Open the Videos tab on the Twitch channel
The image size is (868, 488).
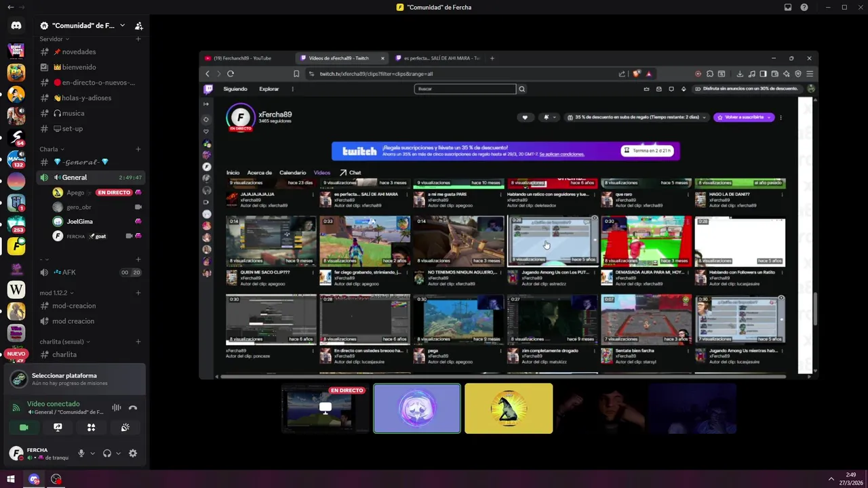click(322, 173)
